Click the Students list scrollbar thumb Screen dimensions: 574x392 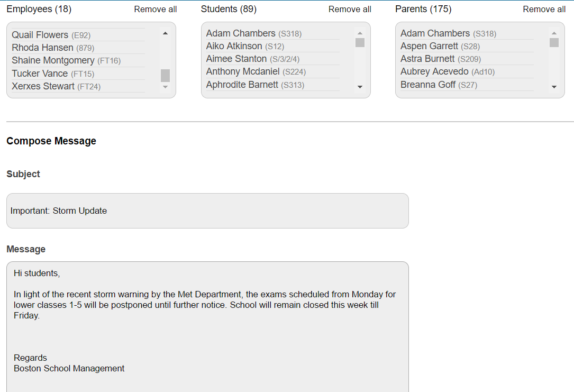tap(360, 43)
